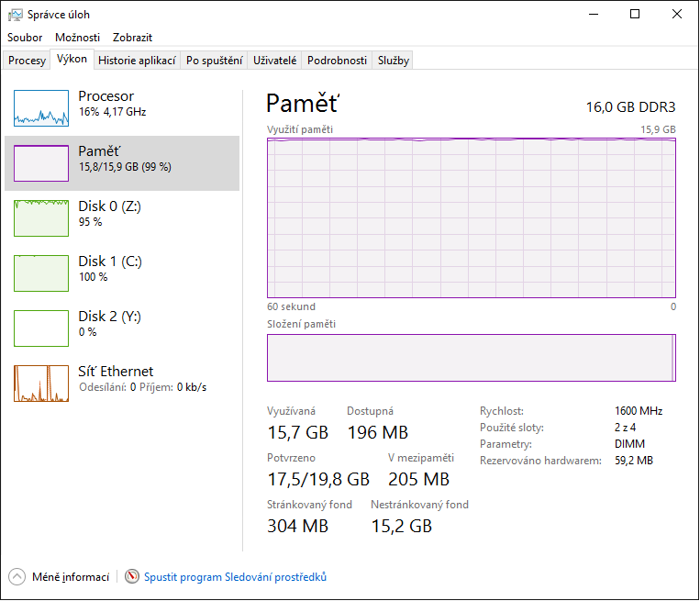Open the Disk 1 (C:) graph thumbnail
The width and height of the screenshot is (700, 601).
(x=41, y=273)
